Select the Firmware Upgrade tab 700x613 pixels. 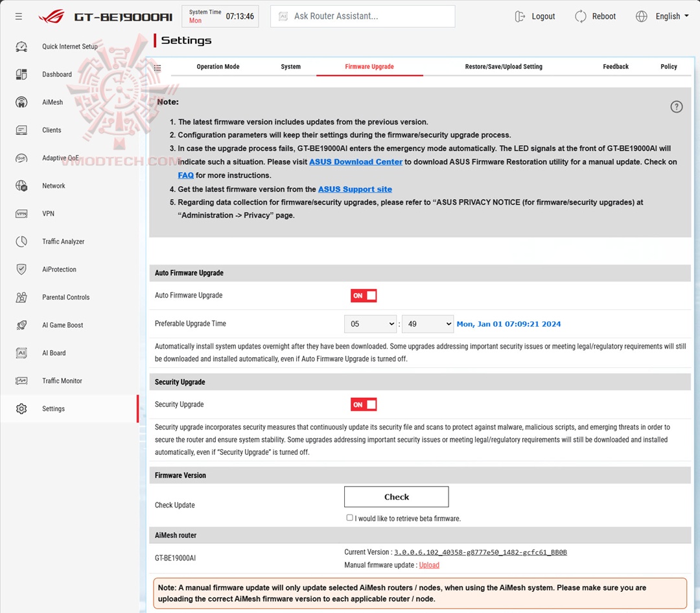point(369,67)
